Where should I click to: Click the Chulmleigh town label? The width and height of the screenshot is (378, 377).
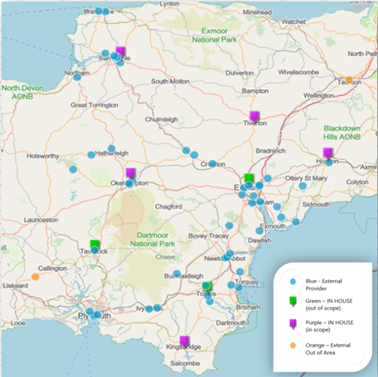click(161, 119)
